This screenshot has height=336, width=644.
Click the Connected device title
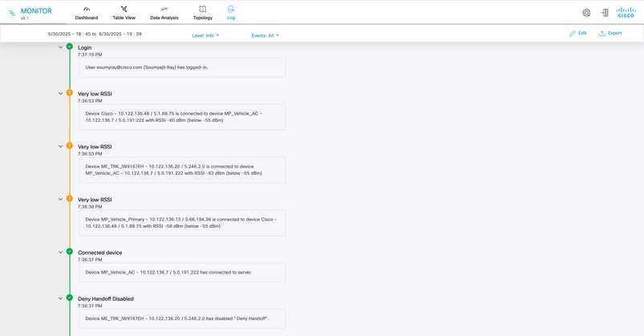click(x=99, y=253)
